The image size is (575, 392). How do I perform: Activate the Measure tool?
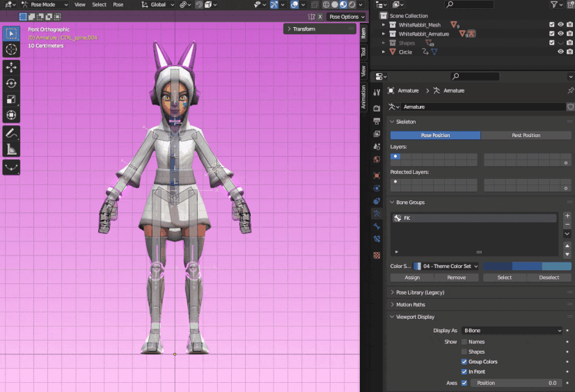(x=12, y=149)
